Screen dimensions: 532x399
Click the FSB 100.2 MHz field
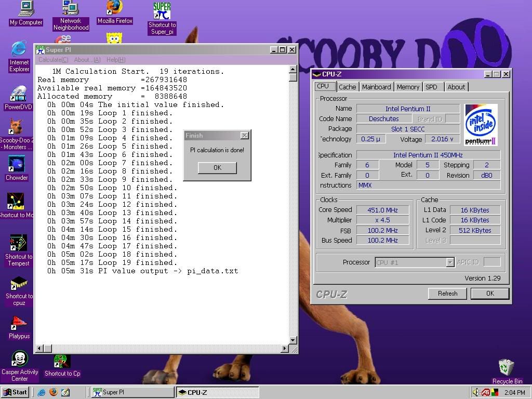[x=383, y=230]
